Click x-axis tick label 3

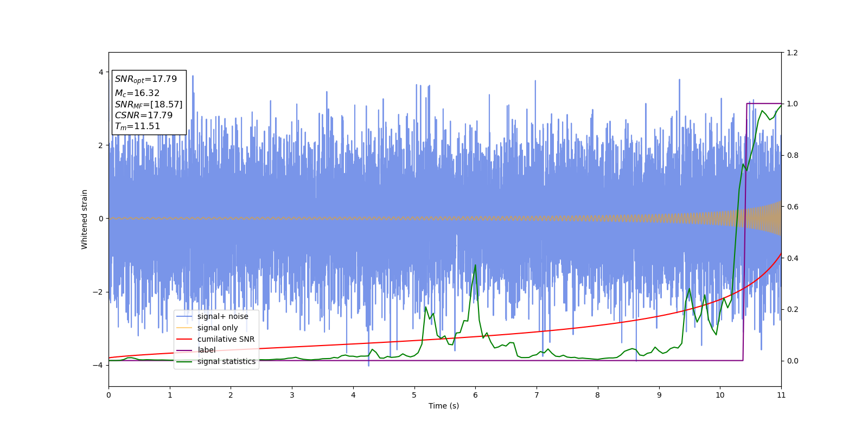click(x=292, y=395)
